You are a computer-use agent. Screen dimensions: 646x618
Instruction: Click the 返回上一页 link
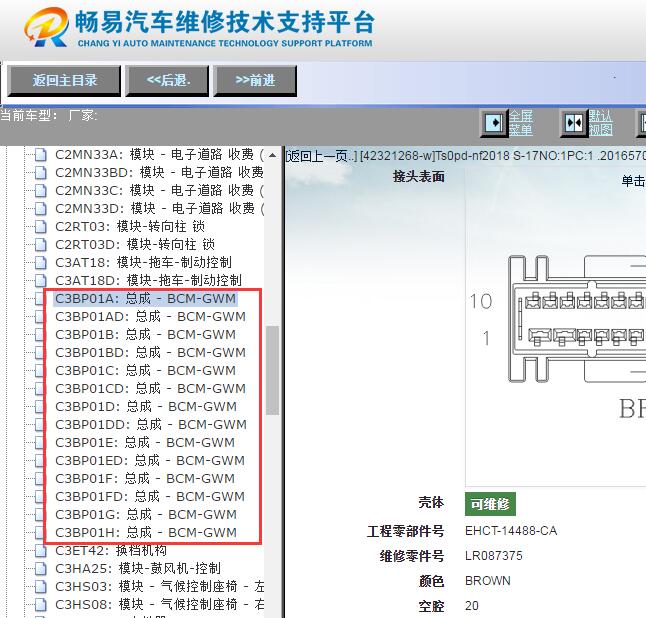pos(322,156)
